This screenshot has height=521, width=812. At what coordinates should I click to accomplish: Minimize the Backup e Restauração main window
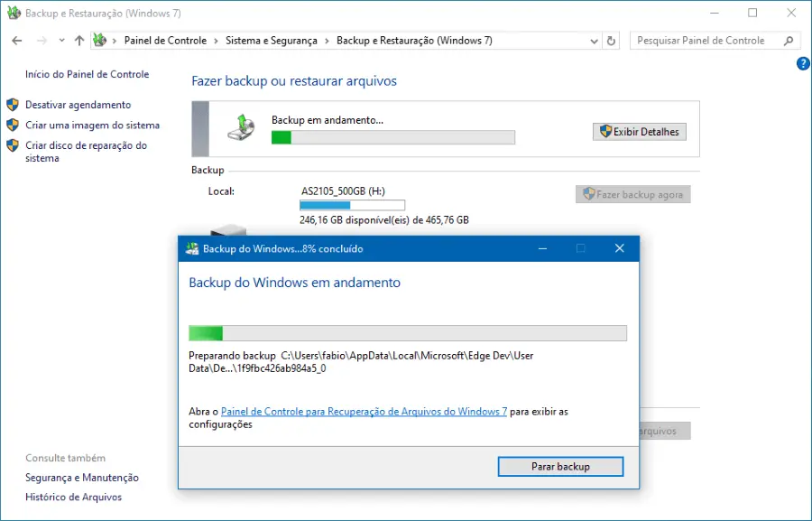(x=715, y=13)
